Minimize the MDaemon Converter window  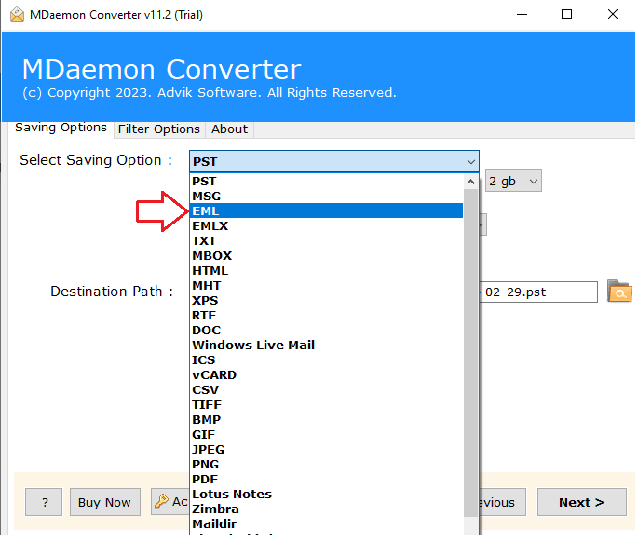[522, 15]
